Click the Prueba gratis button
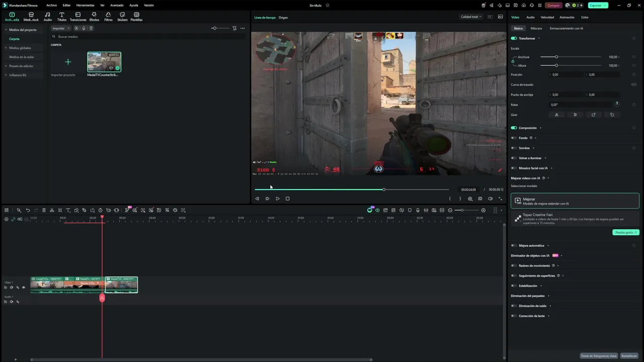Image resolution: width=644 pixels, height=362 pixels. (626, 232)
